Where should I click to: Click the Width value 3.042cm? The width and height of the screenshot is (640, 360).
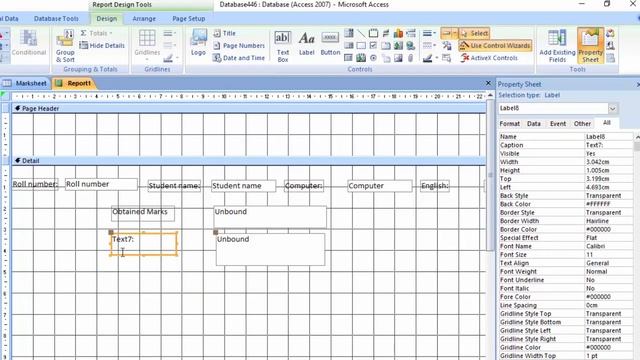point(608,162)
